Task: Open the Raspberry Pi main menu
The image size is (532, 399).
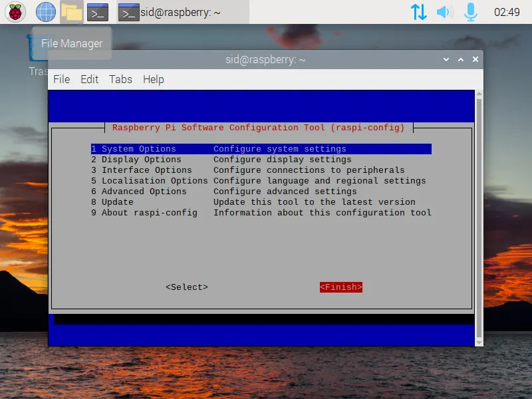Action: click(15, 12)
